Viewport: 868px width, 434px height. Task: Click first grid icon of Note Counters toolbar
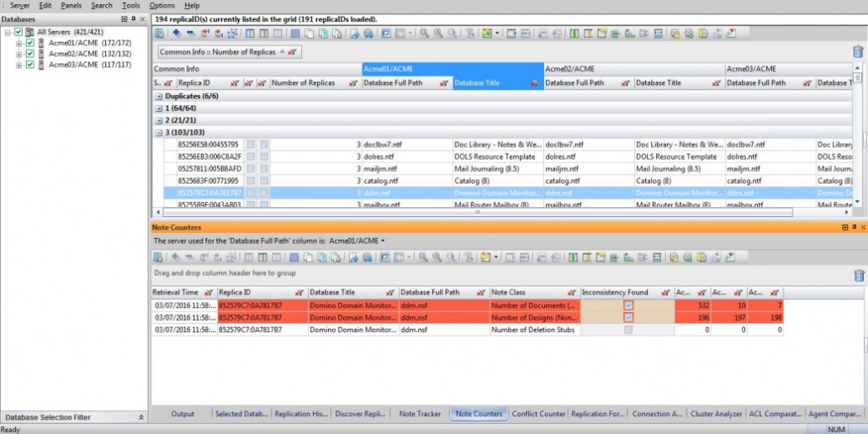[159, 257]
